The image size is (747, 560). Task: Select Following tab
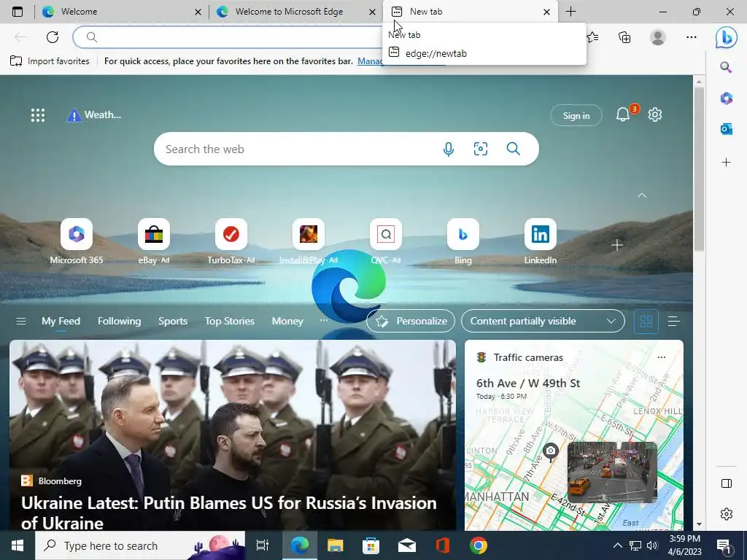pyautogui.click(x=119, y=322)
